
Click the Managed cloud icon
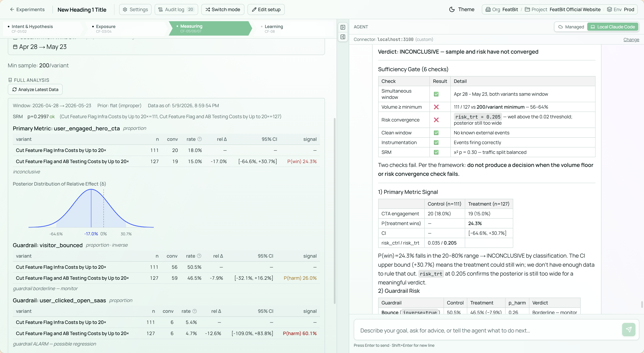(x=560, y=27)
